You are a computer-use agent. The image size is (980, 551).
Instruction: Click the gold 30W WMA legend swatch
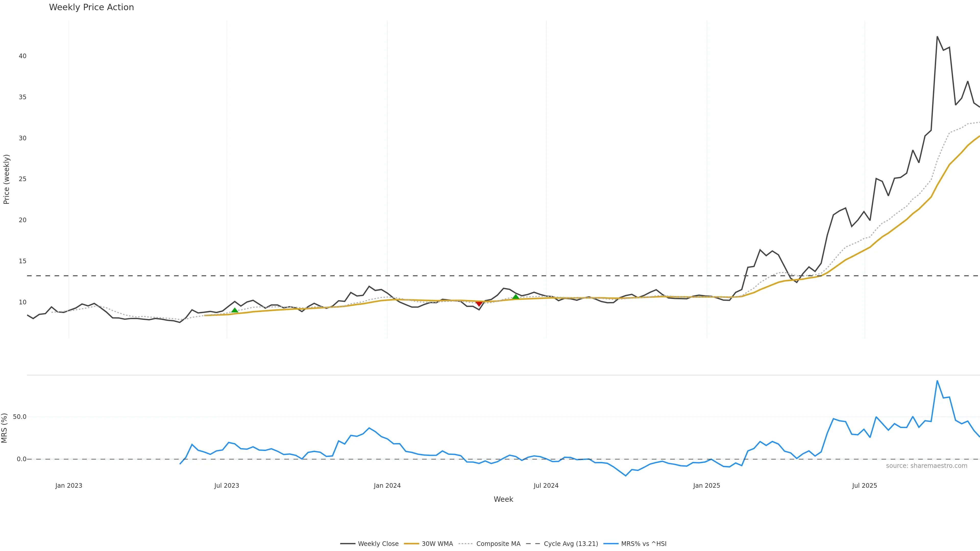[411, 544]
